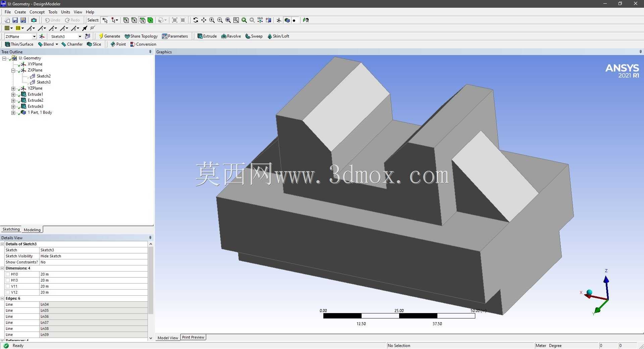Open the Units menu
This screenshot has height=349, width=644.
[x=65, y=12]
